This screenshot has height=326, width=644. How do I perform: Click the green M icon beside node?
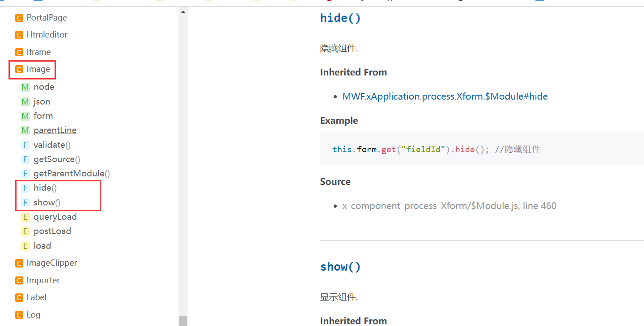25,87
